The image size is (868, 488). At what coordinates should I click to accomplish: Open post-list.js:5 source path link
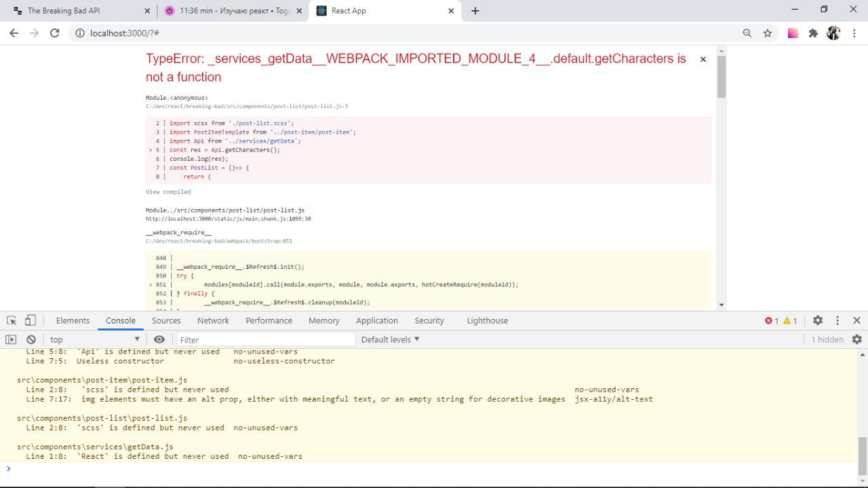pos(247,107)
